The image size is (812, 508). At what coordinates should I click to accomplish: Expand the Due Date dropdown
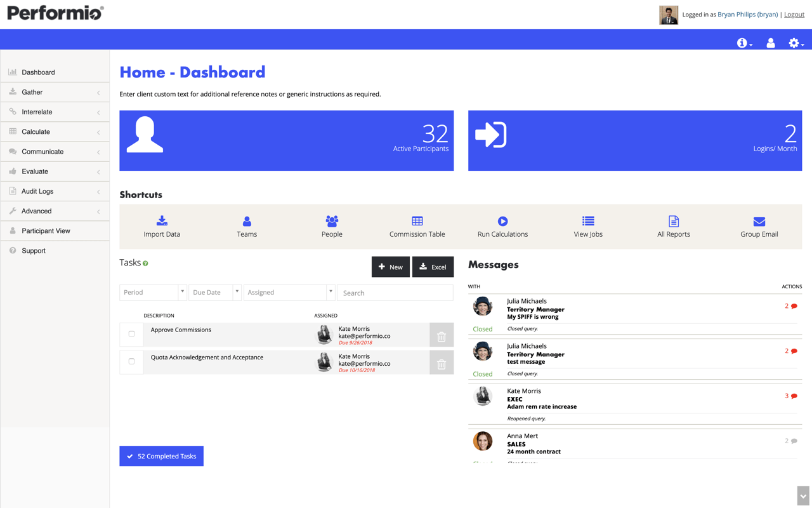point(213,292)
